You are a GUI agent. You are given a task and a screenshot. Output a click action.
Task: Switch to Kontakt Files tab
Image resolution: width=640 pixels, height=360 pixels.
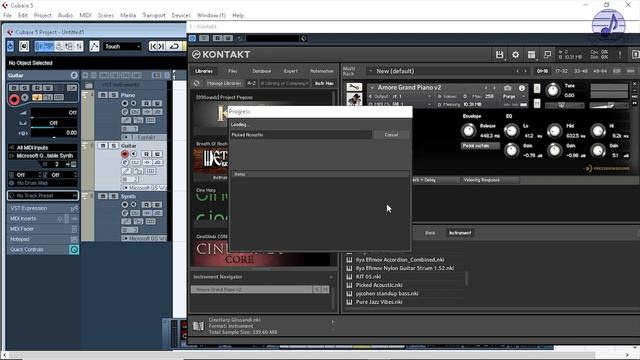click(x=233, y=71)
